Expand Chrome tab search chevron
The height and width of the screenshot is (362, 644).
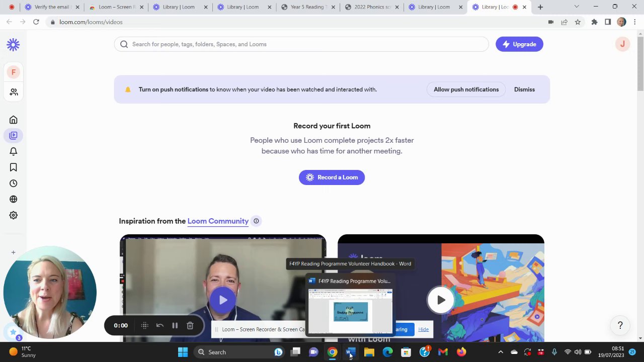coord(577,7)
